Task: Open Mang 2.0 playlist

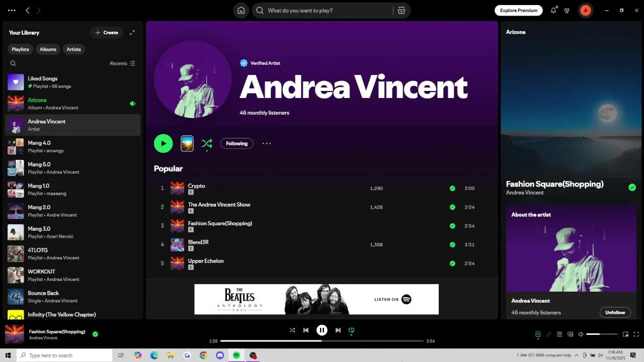Action: (73, 211)
